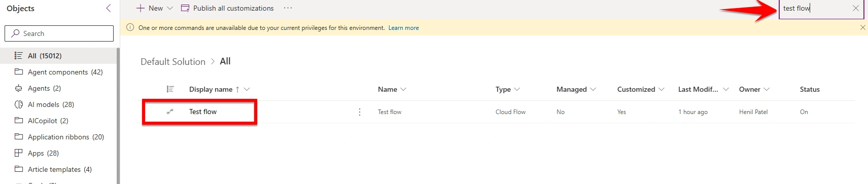
Task: Click the 'Cloud Flow' type cell
Action: (x=510, y=112)
